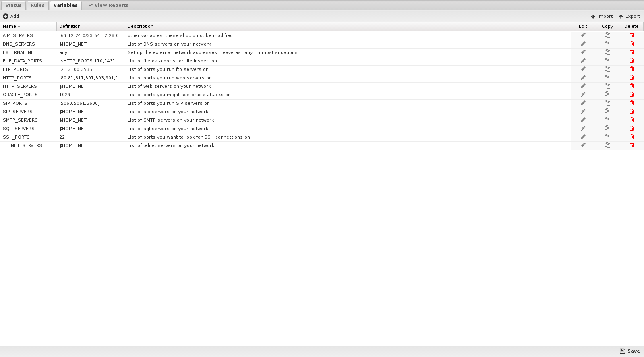Copy the SIP_PORTS variable

point(607,103)
